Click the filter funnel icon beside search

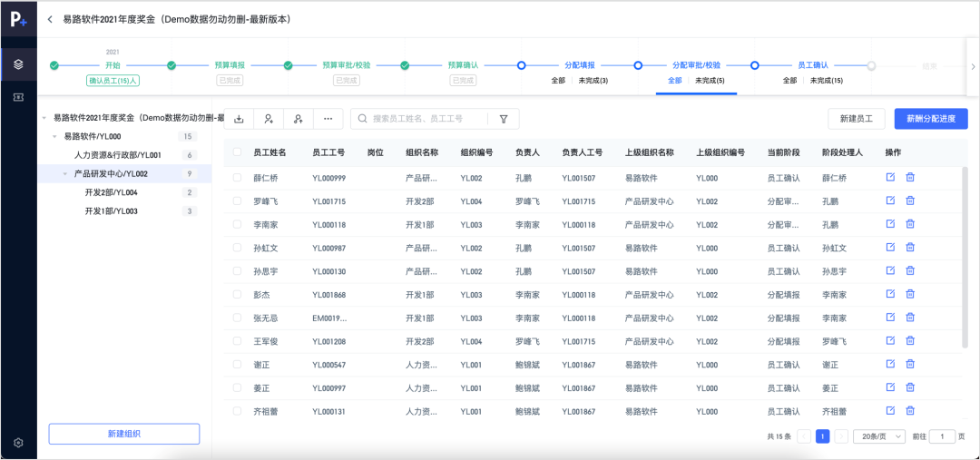[x=503, y=119]
